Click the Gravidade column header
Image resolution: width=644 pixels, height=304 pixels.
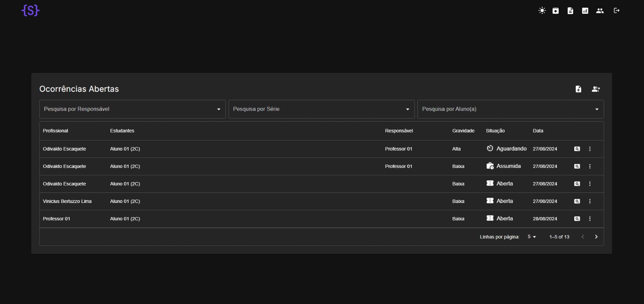(x=463, y=131)
